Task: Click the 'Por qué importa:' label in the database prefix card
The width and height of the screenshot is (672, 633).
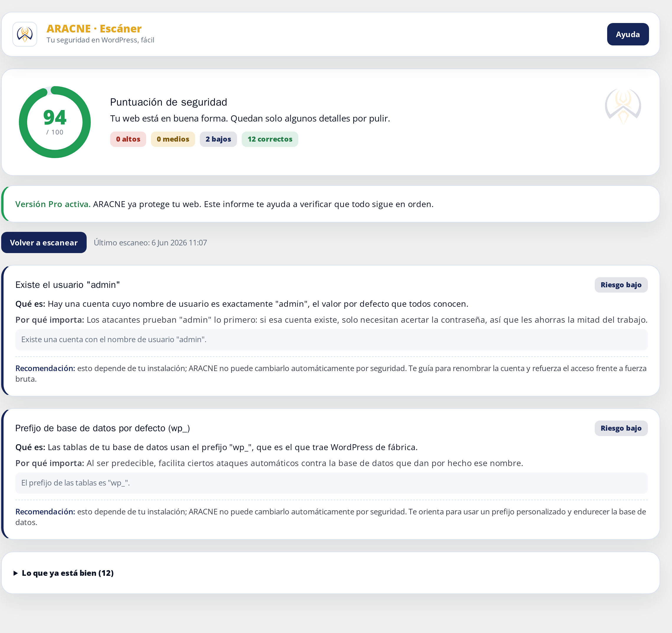Action: 50,463
